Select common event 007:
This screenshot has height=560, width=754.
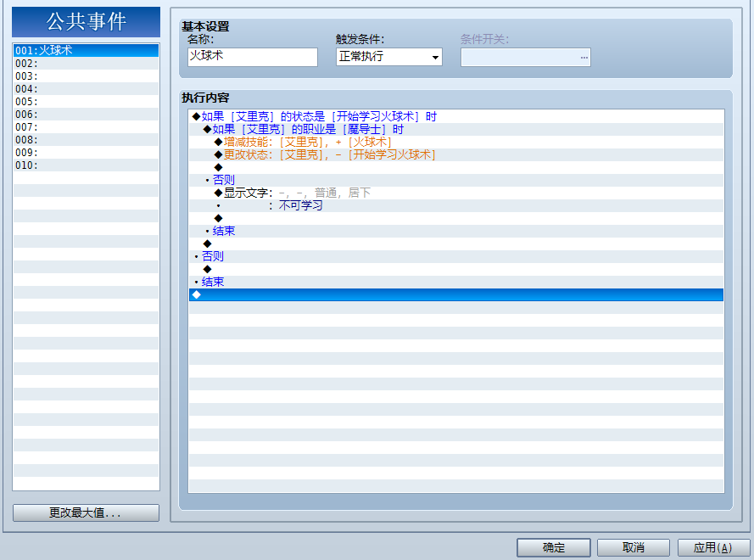[x=86, y=127]
